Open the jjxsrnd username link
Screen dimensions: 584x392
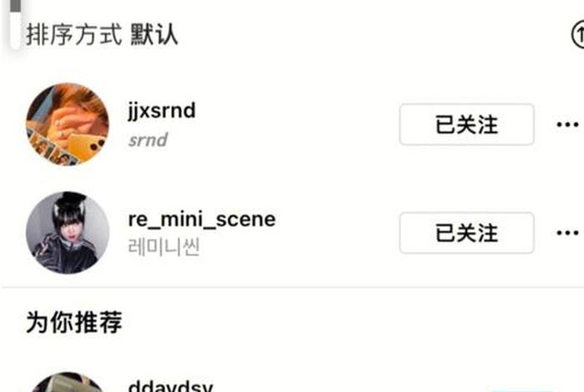pos(162,111)
